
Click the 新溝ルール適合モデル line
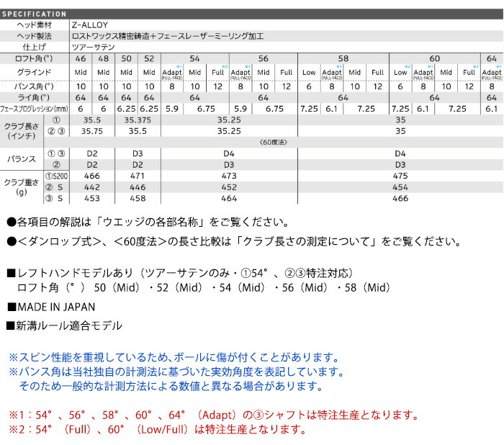[x=69, y=326]
